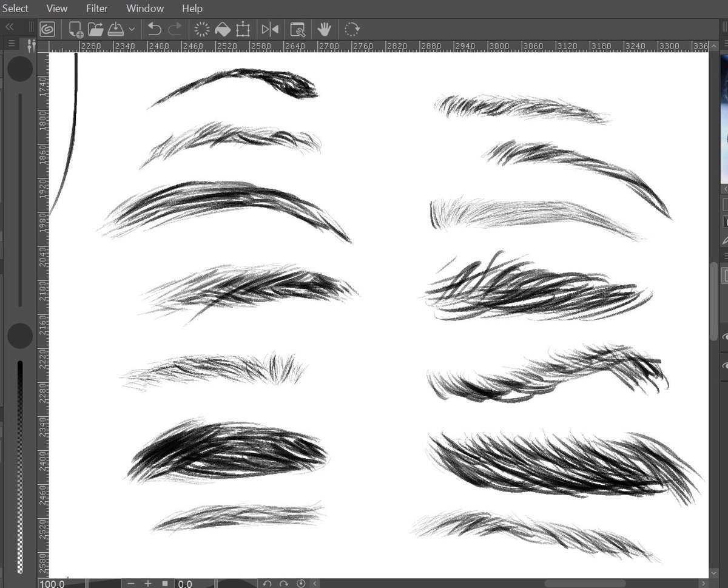
Task: Click the brush opacity circle indicator
Action: coord(20,336)
